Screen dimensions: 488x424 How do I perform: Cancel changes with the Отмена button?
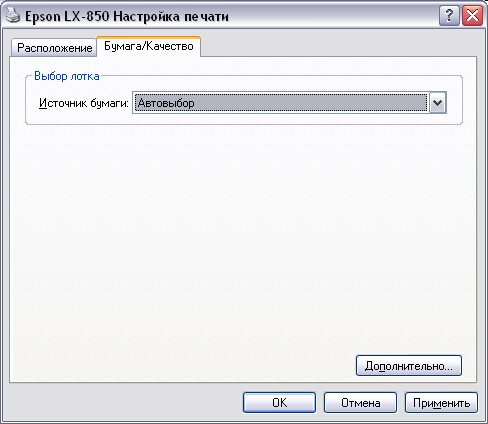[360, 403]
